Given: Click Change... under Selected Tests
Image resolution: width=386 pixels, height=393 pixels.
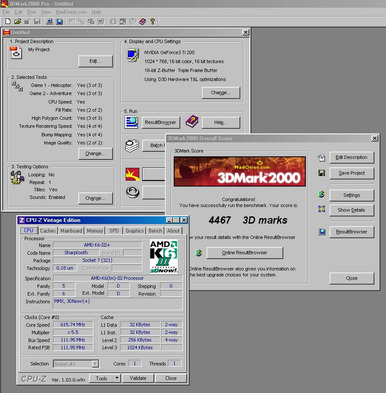Looking at the screenshot, I should (95, 153).
